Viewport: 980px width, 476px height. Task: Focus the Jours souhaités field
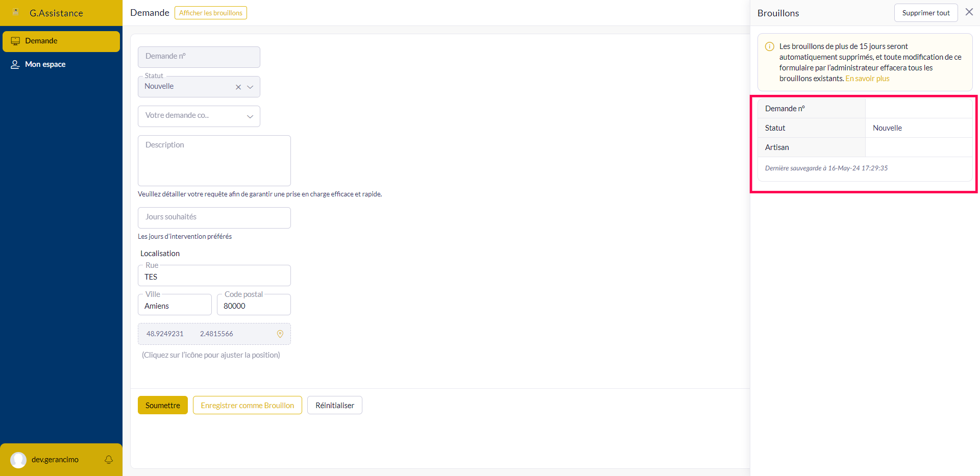pyautogui.click(x=214, y=218)
